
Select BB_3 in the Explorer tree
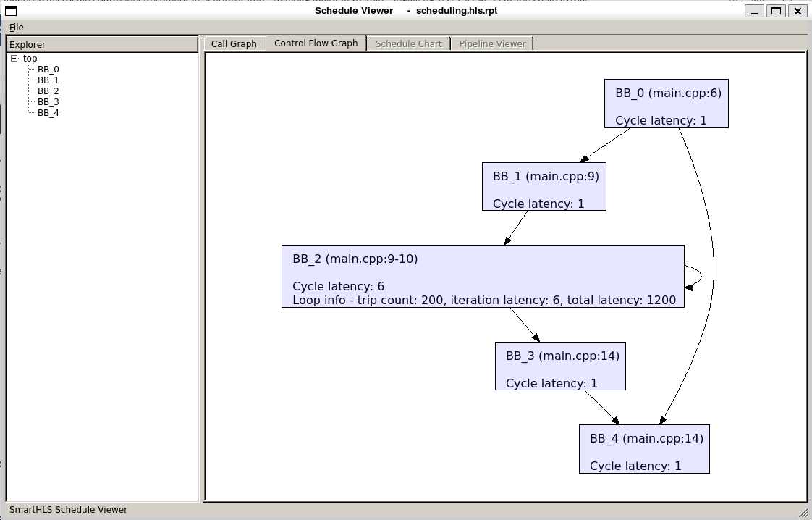click(x=48, y=102)
